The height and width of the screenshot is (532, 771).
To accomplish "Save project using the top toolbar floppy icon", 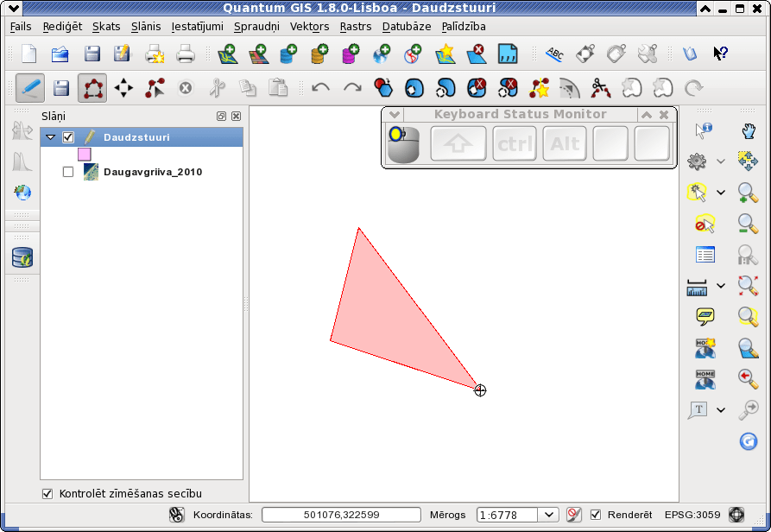I will pyautogui.click(x=92, y=54).
